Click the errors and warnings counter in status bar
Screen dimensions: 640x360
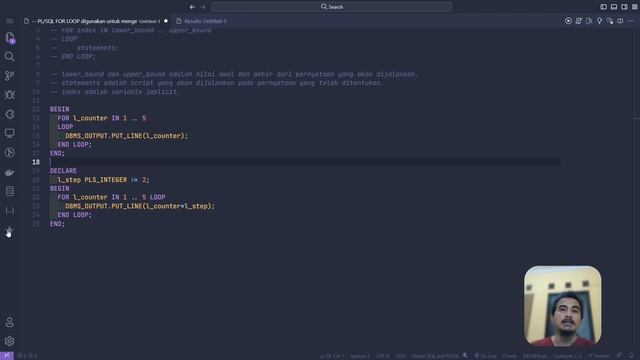click(x=27, y=356)
